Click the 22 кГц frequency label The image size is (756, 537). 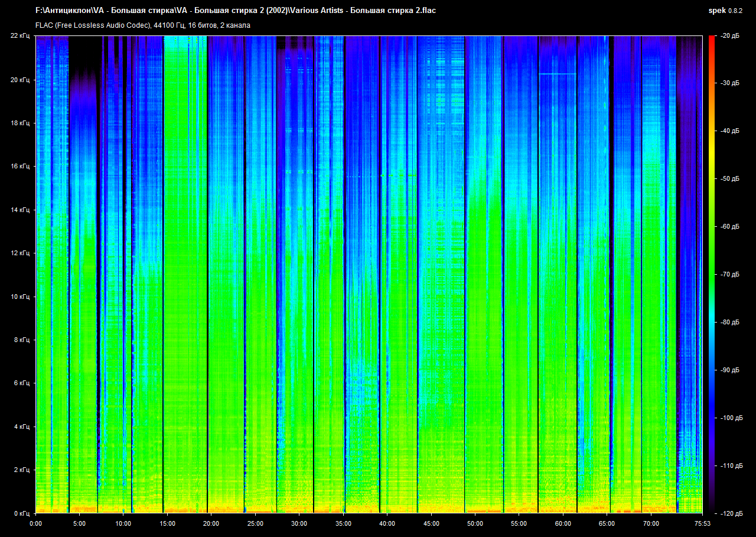point(21,36)
